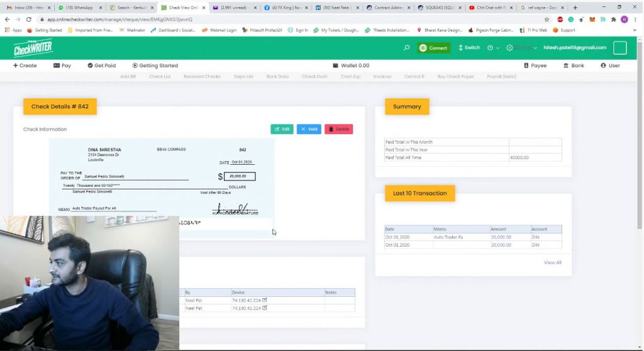Viewport: 644px width, 351px height.
Task: Open the Create menu
Action: pos(25,65)
